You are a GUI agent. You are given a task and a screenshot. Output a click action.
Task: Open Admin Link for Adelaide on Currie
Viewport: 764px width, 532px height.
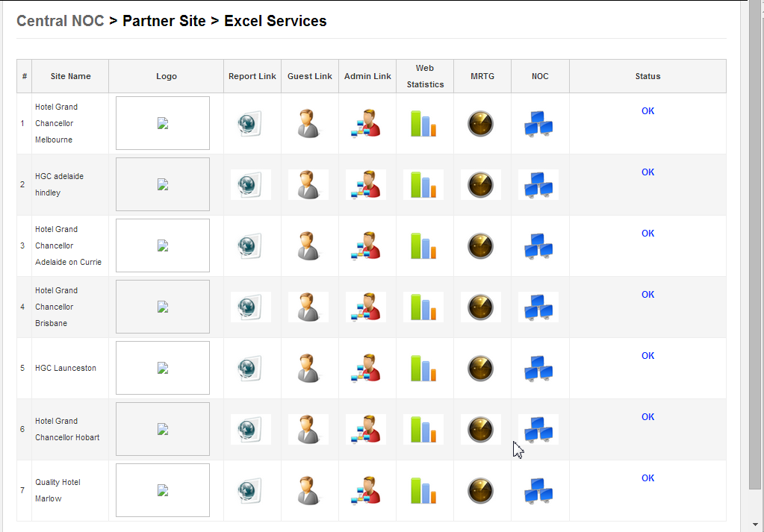(366, 245)
